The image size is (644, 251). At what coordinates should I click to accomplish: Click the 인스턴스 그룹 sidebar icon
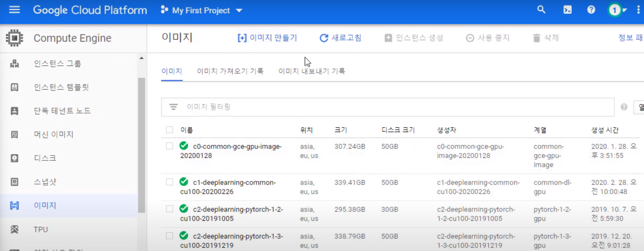(x=14, y=64)
